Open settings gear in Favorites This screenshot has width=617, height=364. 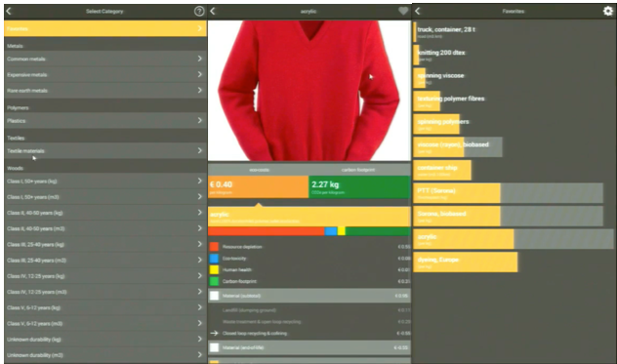608,11
